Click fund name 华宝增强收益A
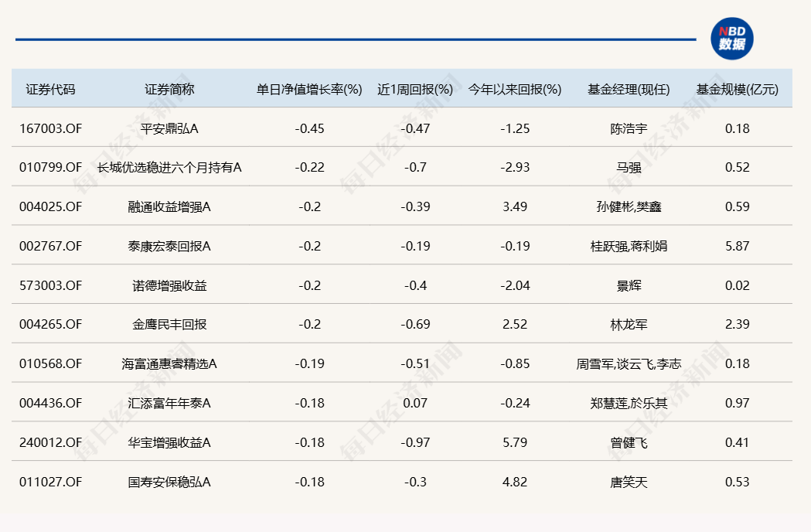 (x=169, y=442)
